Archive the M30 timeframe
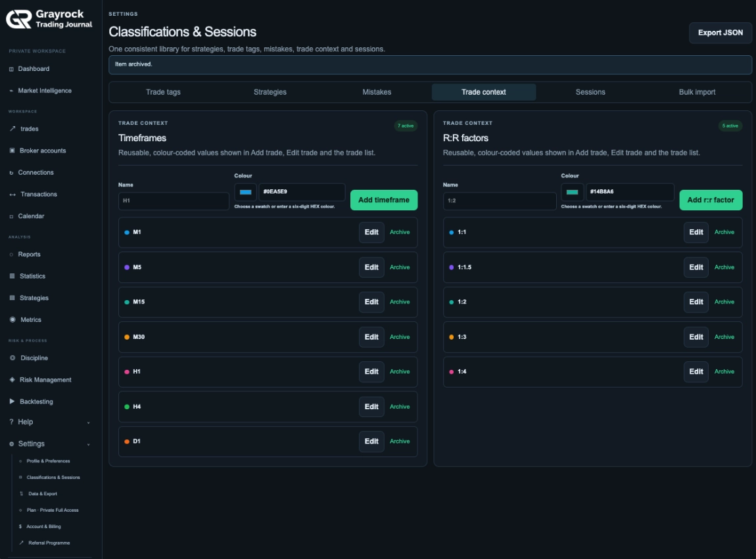Image resolution: width=756 pixels, height=559 pixels. coord(400,337)
